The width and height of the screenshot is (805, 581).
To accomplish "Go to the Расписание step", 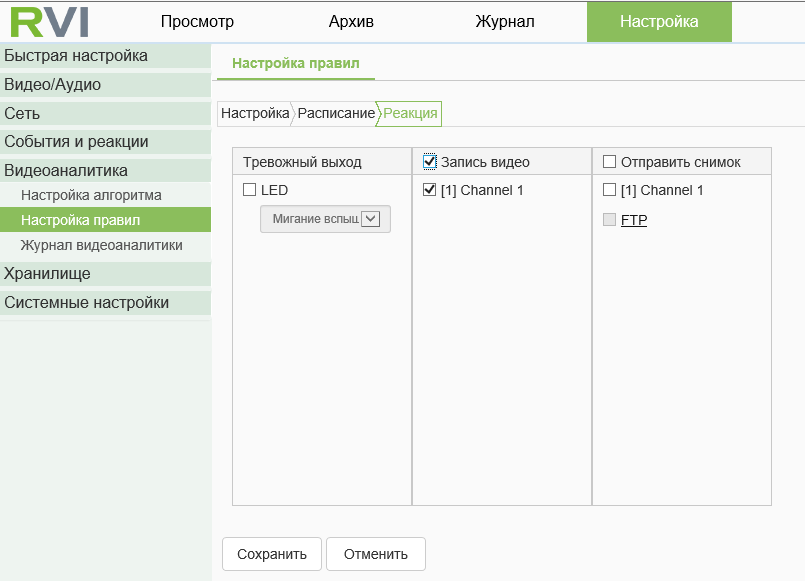I will tap(336, 113).
